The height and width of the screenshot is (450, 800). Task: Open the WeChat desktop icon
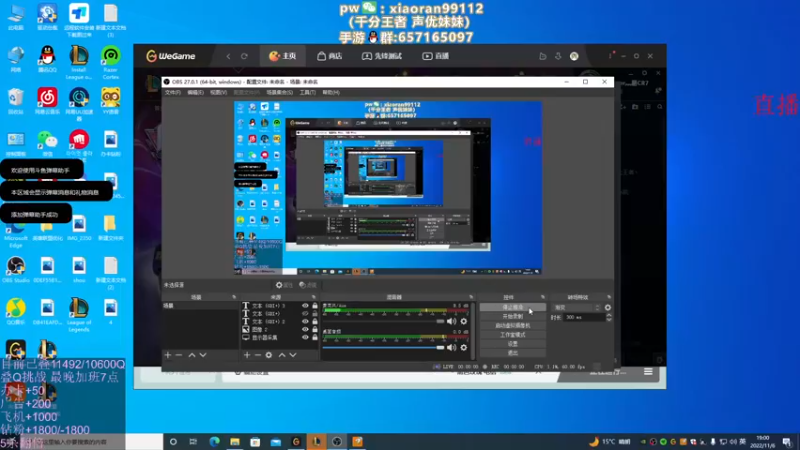(47, 143)
